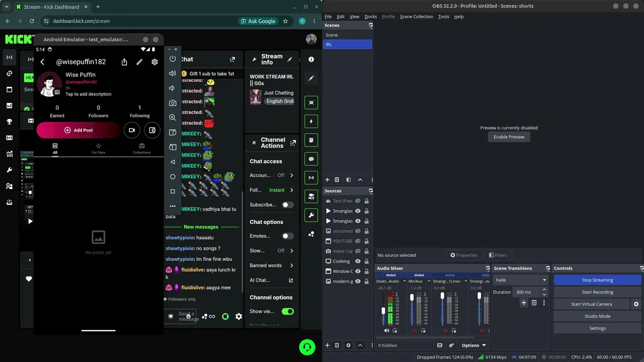Adjust Mic/Aux volume fader

[412, 298]
